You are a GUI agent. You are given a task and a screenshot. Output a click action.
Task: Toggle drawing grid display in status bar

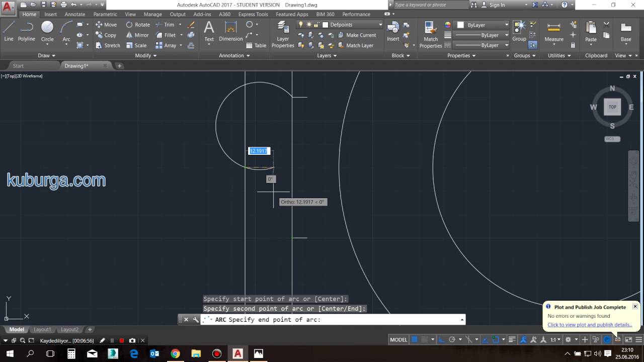point(414,339)
